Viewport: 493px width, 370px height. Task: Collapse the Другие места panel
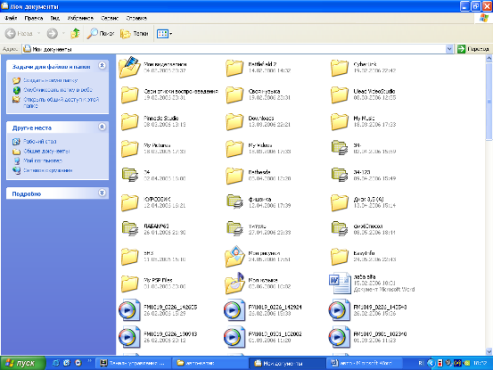(102, 127)
